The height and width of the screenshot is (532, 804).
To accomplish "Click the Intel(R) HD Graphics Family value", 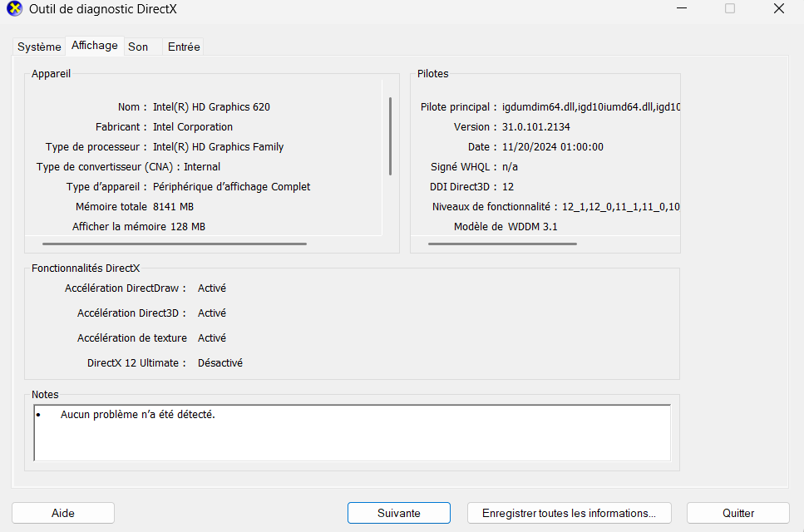I will click(x=219, y=147).
